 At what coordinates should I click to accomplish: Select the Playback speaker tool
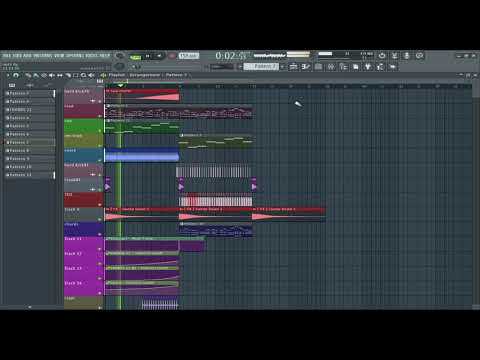click(92, 75)
